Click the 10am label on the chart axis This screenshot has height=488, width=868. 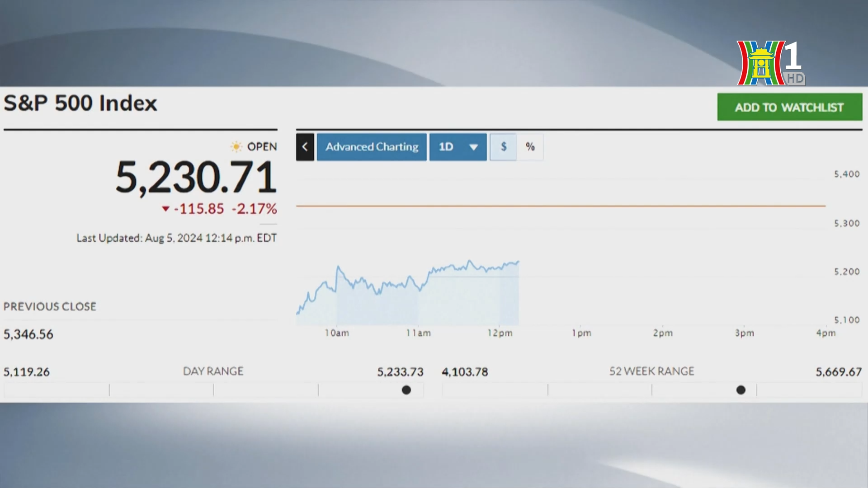(x=337, y=333)
